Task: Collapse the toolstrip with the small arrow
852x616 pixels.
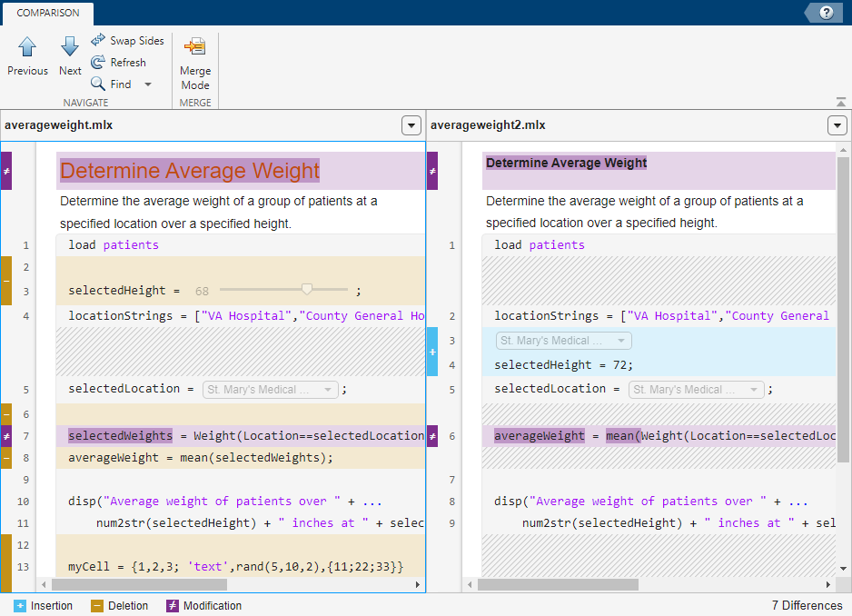Action: [x=840, y=102]
